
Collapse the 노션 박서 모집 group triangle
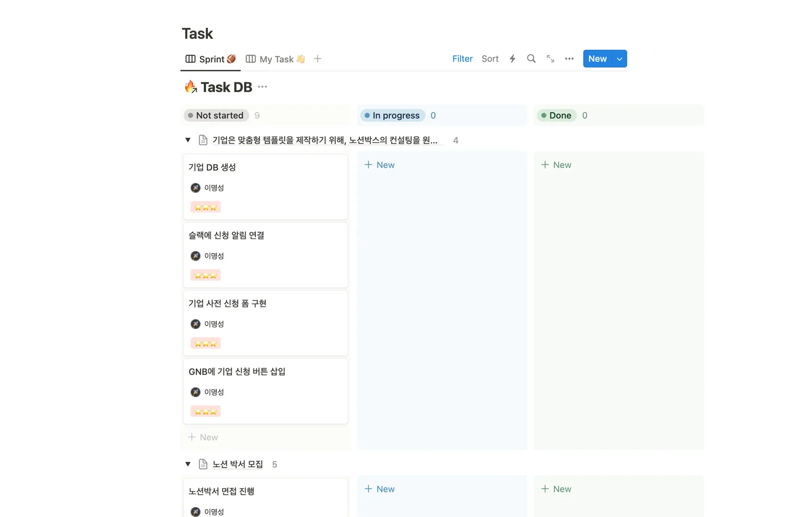(x=188, y=464)
